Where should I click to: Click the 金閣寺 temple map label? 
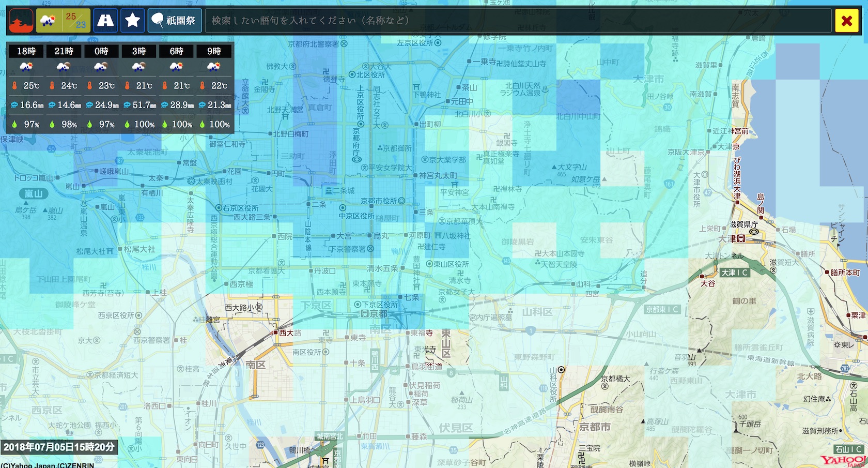pos(264,89)
